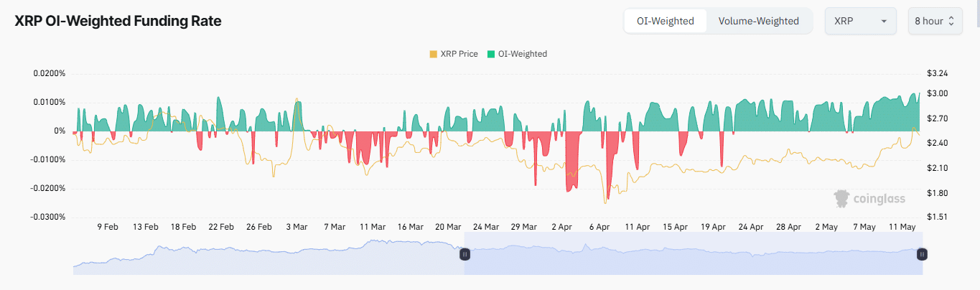
Task: Click the highlighted range in the overview navigator
Action: coord(694,253)
